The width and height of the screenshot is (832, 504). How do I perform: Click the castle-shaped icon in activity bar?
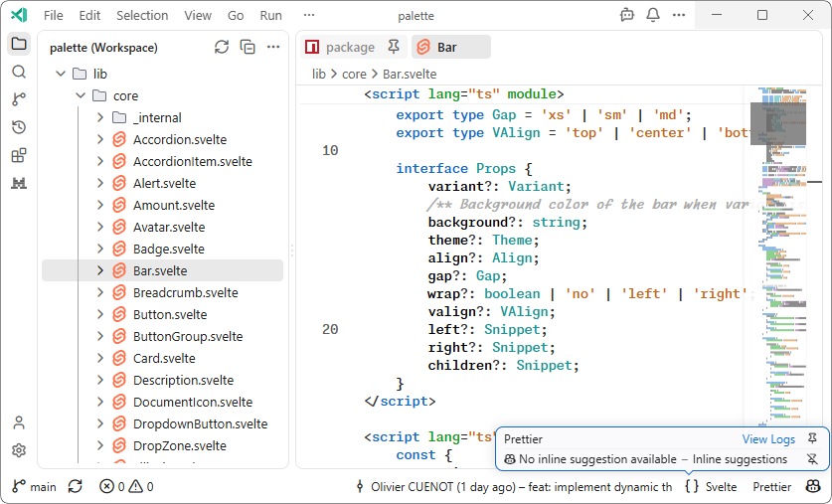19,183
